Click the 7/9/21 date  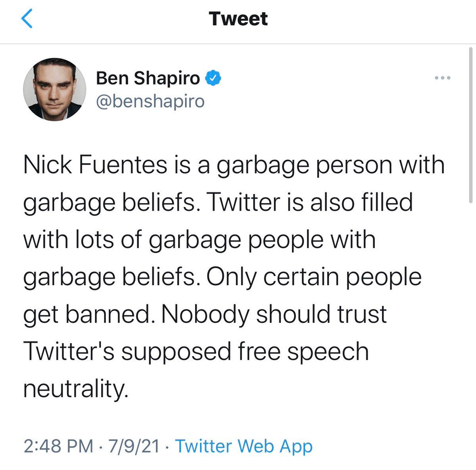134,446
